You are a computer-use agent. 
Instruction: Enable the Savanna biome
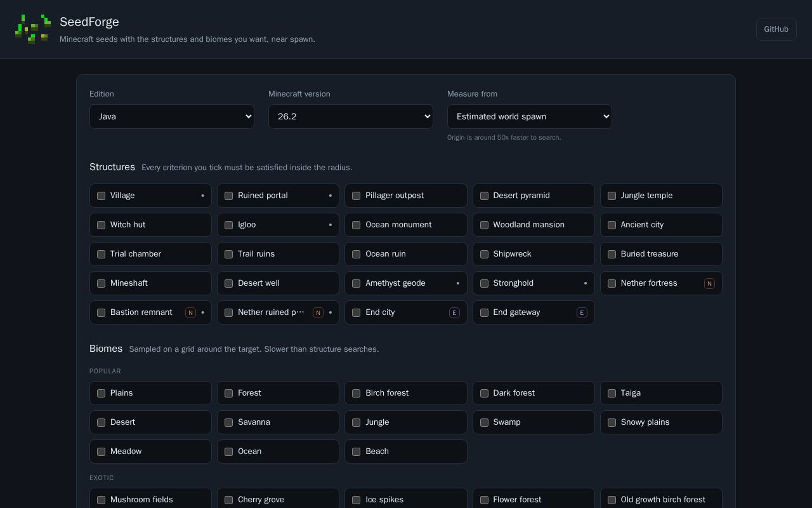pos(228,422)
